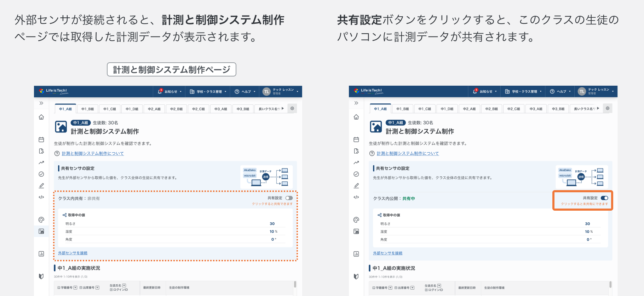Screen dimensions: 644x296
Task: Expand the ヘルプ menu in right screenshot header
Action: click(560, 92)
